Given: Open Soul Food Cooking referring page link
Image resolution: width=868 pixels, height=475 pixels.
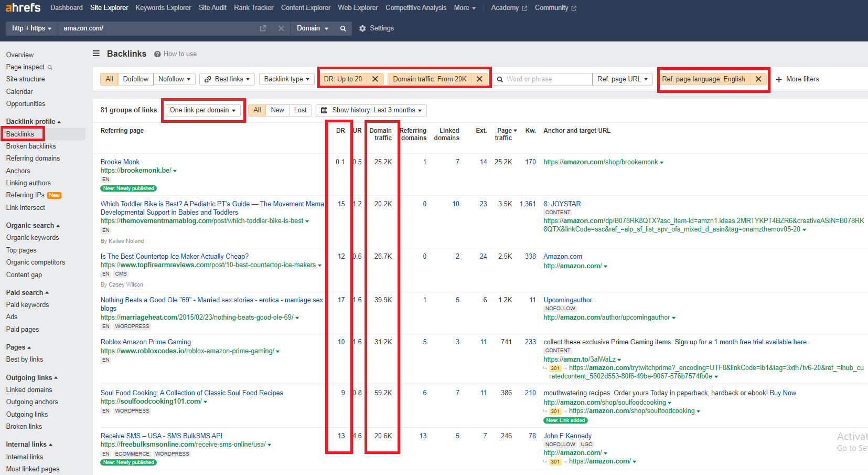Looking at the screenshot, I should pyautogui.click(x=192, y=393).
